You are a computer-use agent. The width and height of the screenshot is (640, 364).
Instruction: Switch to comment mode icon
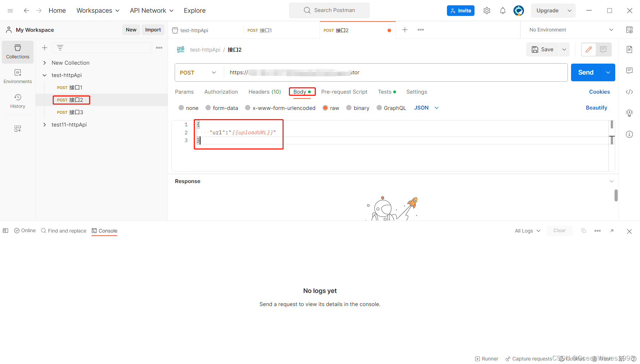point(603,49)
